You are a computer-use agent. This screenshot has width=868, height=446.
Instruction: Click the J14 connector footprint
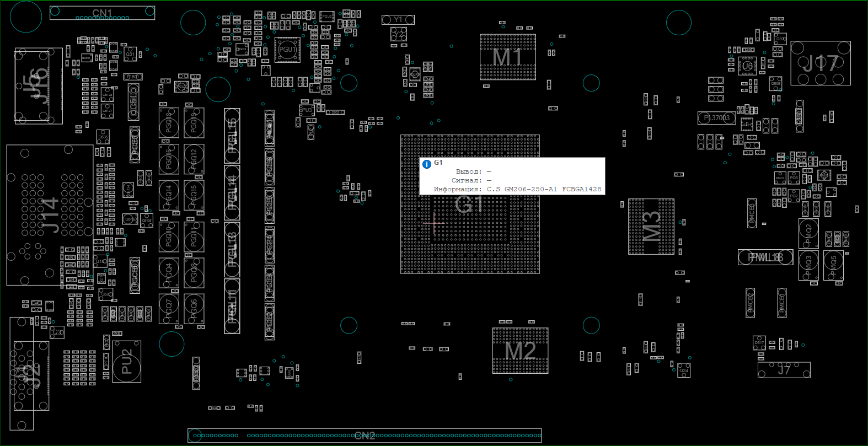click(50, 215)
